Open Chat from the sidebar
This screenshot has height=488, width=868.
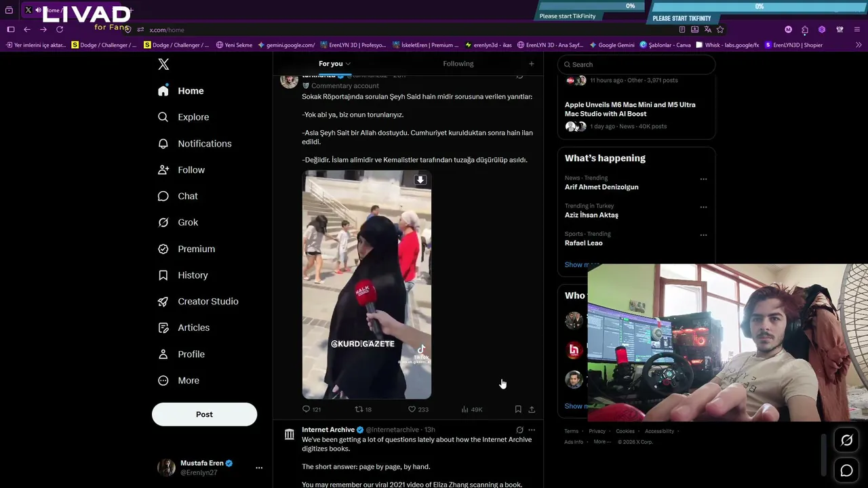coord(178,196)
